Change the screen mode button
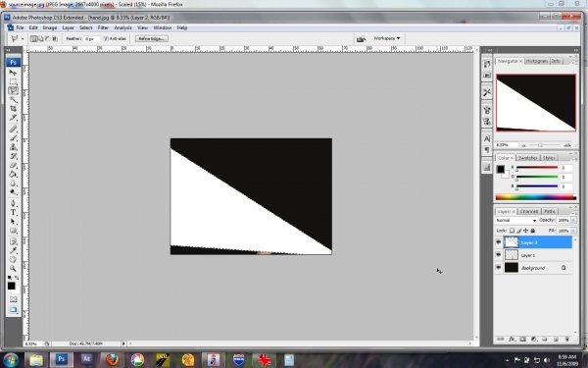 click(13, 310)
